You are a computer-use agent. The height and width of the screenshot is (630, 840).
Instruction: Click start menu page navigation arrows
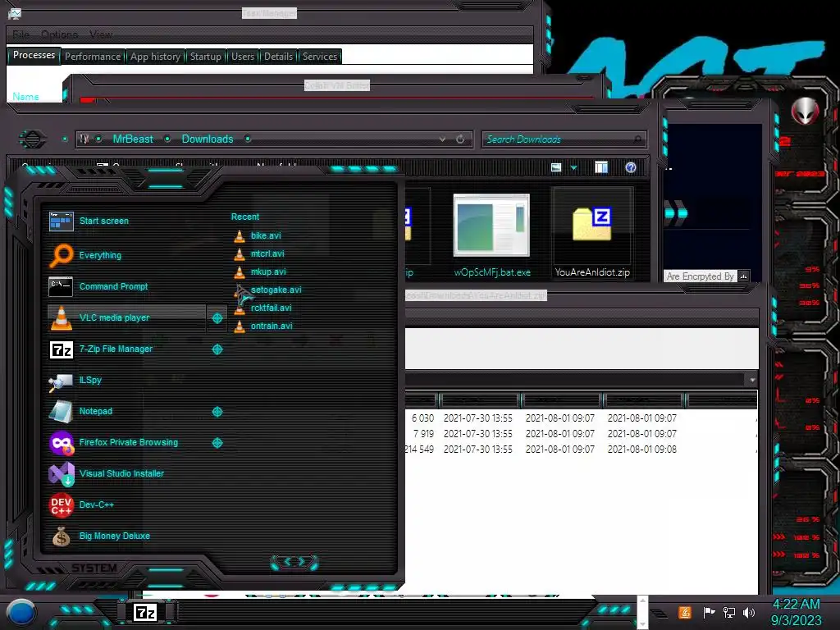click(294, 562)
